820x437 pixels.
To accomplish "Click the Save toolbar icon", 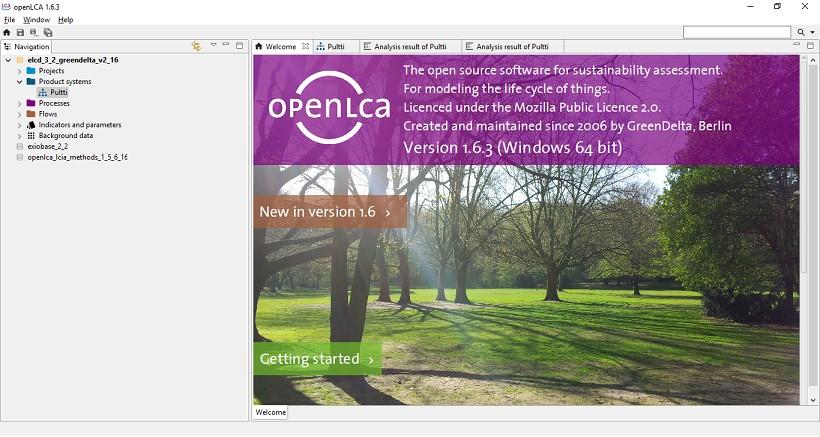I will pyautogui.click(x=20, y=32).
